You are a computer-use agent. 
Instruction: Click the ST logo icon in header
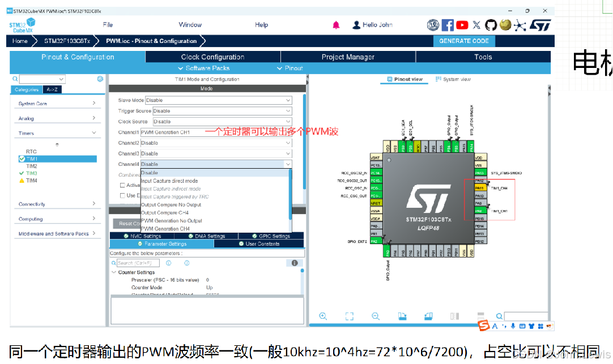(540, 25)
